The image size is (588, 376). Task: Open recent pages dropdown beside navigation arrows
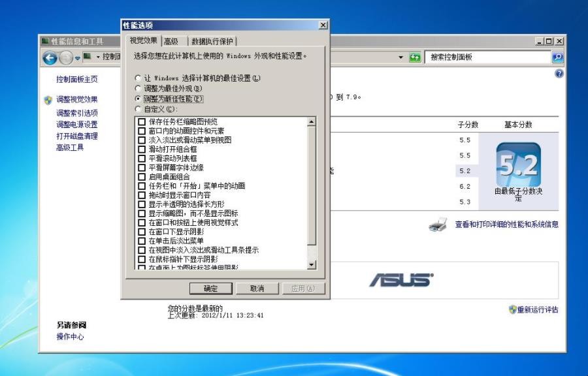[x=78, y=58]
